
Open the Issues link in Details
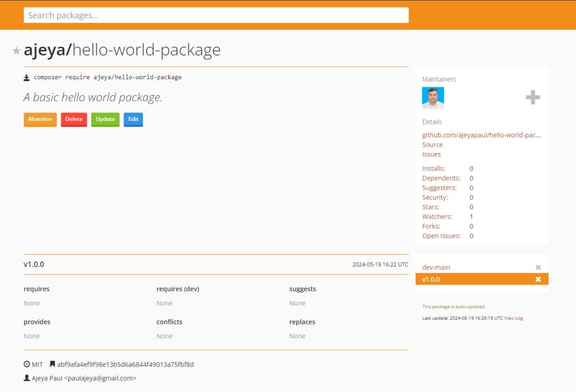[431, 154]
